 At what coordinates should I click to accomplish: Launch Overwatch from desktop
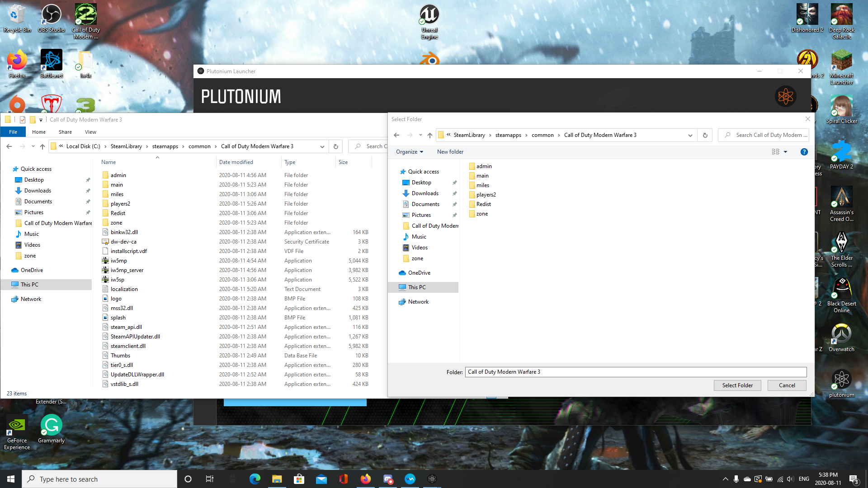841,338
